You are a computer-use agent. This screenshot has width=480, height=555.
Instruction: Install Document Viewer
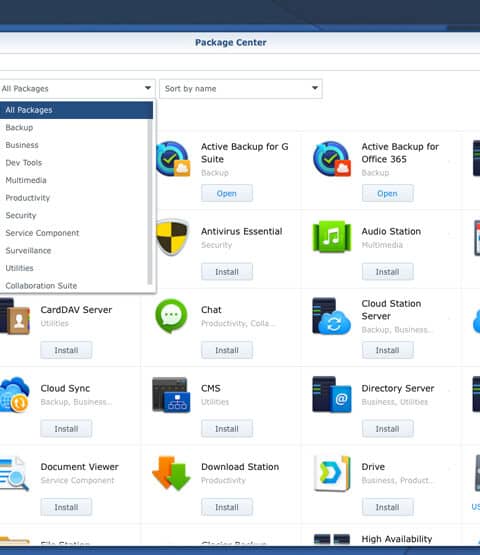click(66, 507)
